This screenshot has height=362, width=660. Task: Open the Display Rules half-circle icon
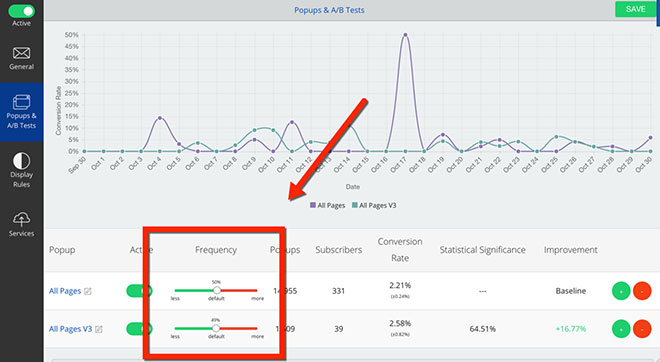21,161
